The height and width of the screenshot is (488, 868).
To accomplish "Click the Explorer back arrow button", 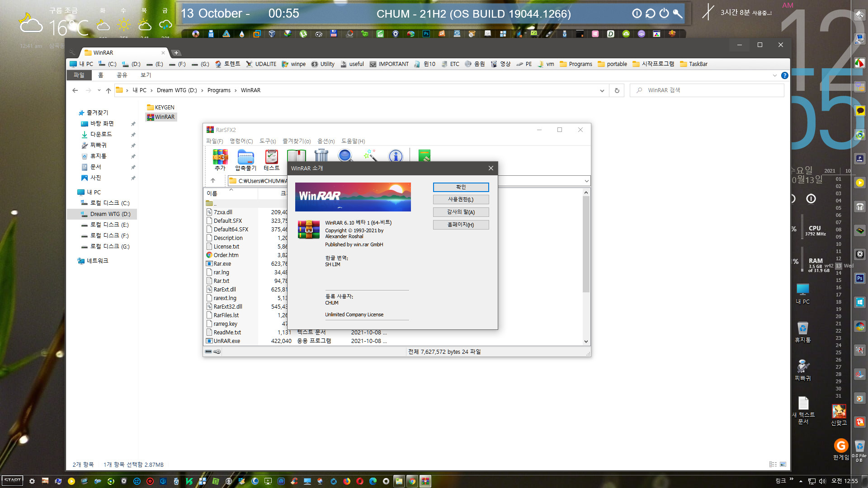I will pyautogui.click(x=75, y=90).
